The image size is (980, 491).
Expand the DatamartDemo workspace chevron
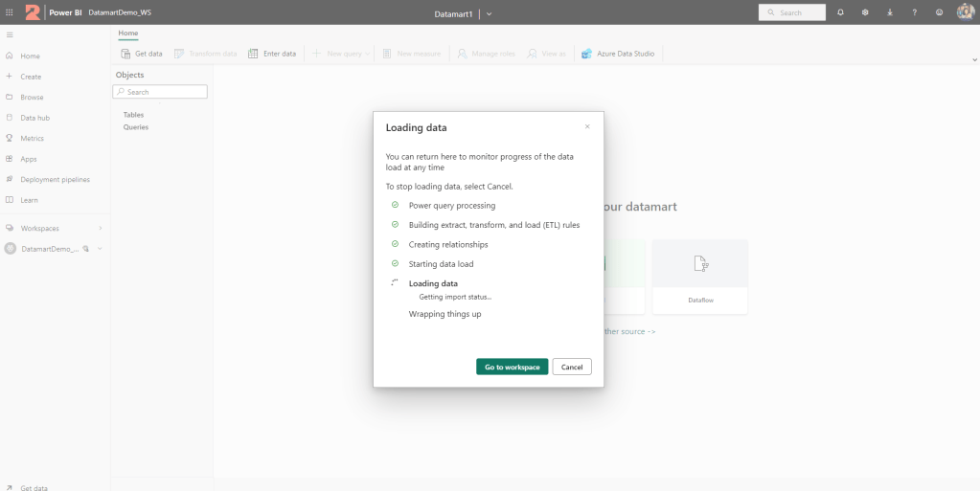point(100,249)
